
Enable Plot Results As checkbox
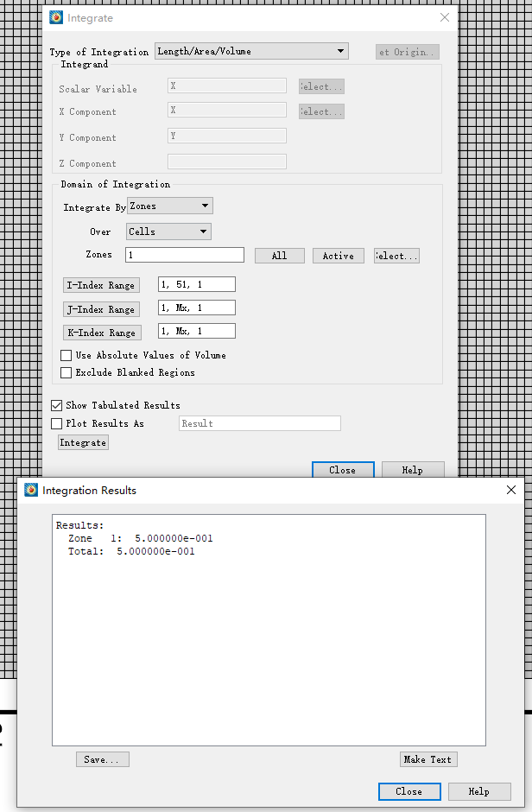[x=56, y=423]
